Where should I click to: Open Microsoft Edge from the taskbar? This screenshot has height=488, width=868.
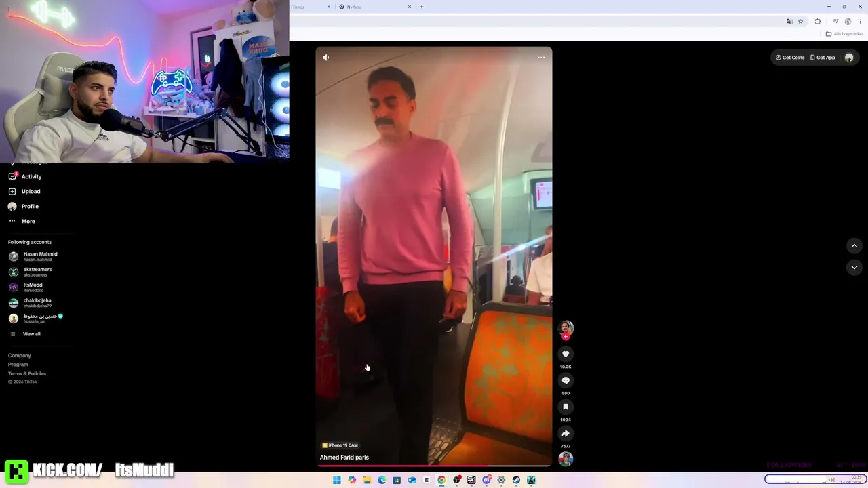click(x=382, y=480)
